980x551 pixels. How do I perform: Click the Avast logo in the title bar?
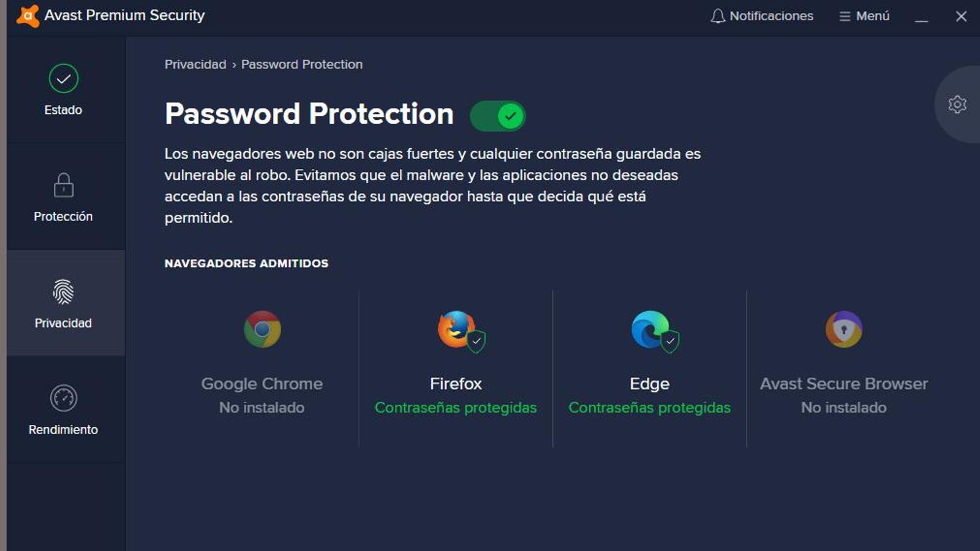coord(28,15)
